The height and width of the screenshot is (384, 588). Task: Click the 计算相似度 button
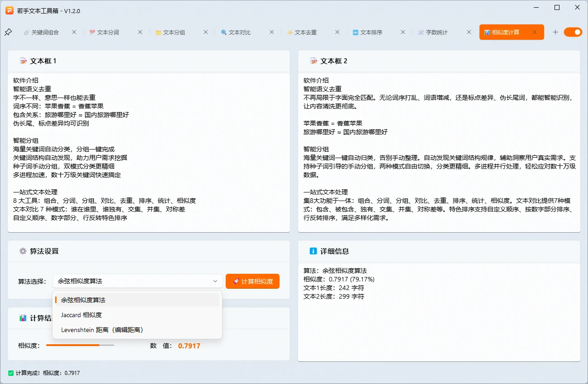click(252, 281)
